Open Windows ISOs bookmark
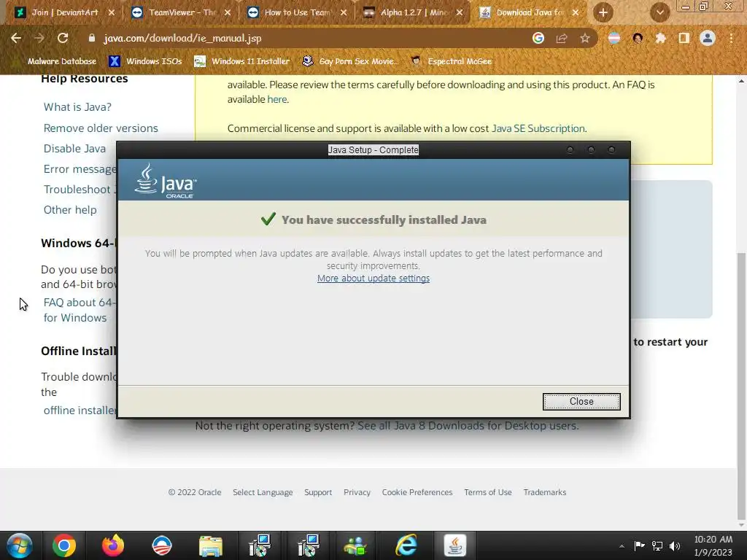The image size is (747, 560). pyautogui.click(x=146, y=61)
